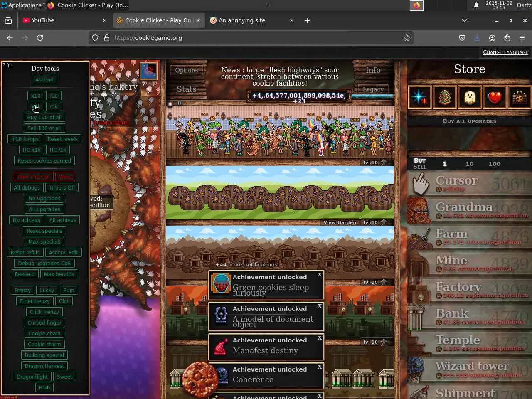The image size is (532, 399).
Task: Open the system notification bell
Action: 476,5
